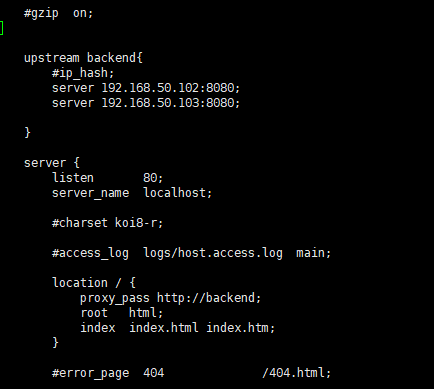Click 'index.html' in the index directive
Image resolution: width=435 pixels, height=389 pixels.
[x=164, y=328]
